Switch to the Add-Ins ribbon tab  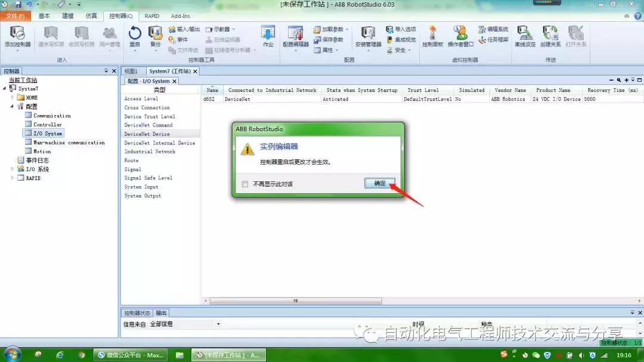coord(180,16)
